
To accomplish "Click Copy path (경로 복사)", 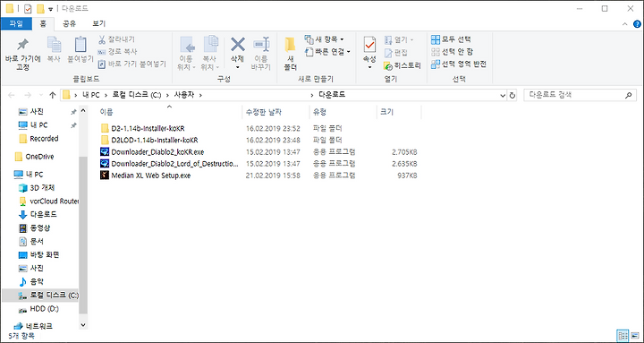I will (x=117, y=52).
